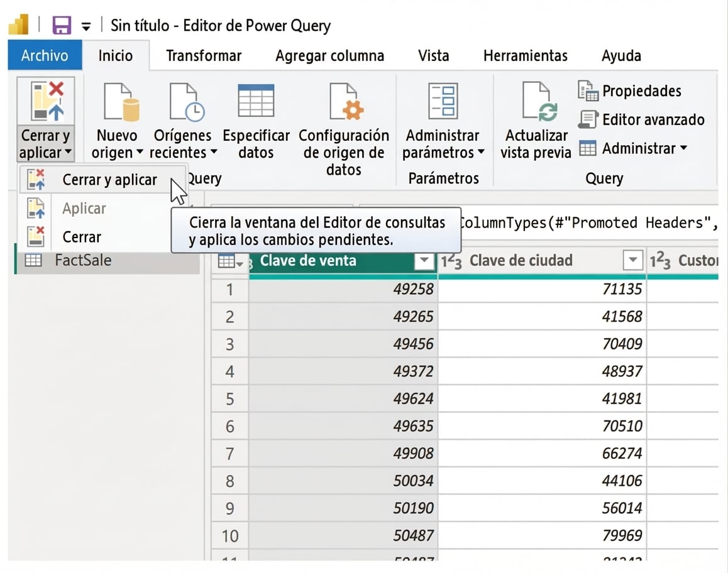Click the Administrar parámetros icon
Viewport: 728px width, 573px height.
[x=443, y=102]
